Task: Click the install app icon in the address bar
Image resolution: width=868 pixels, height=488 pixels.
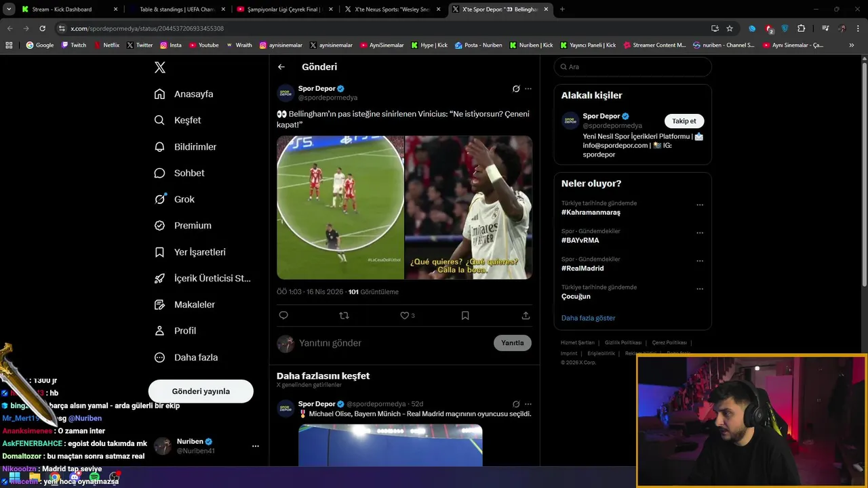Action: click(x=715, y=28)
